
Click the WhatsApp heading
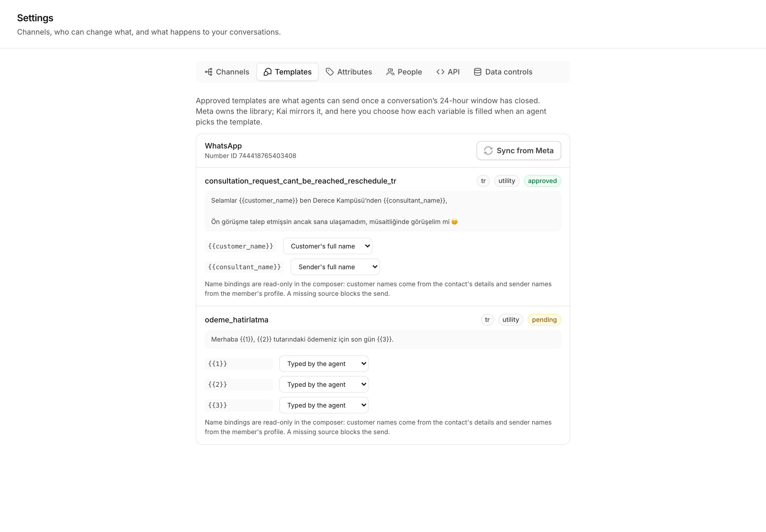pyautogui.click(x=223, y=146)
